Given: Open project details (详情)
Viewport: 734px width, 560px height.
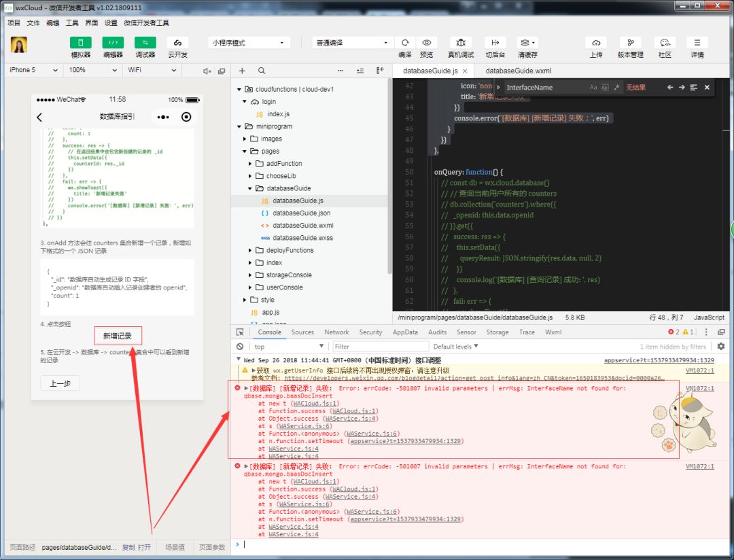Looking at the screenshot, I should tap(697, 43).
